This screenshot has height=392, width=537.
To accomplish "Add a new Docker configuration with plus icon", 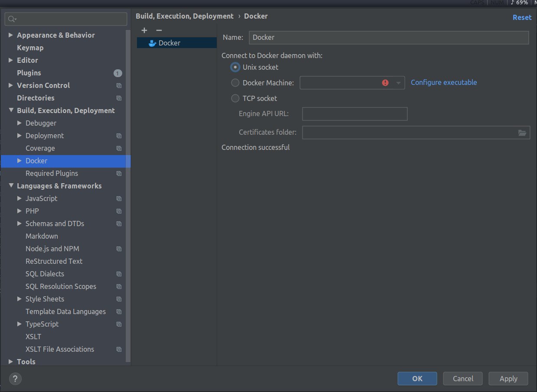I will [144, 30].
